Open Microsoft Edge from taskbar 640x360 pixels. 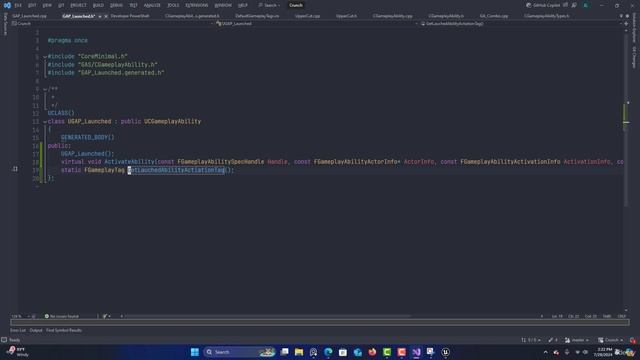click(328, 352)
